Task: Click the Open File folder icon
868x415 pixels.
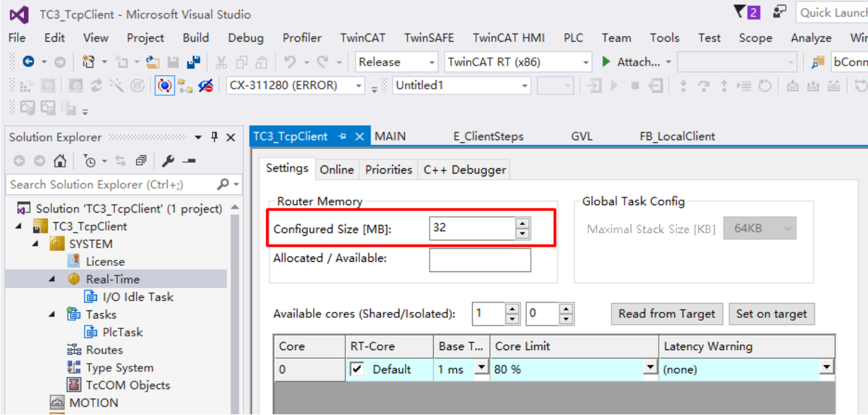Action: point(153,62)
